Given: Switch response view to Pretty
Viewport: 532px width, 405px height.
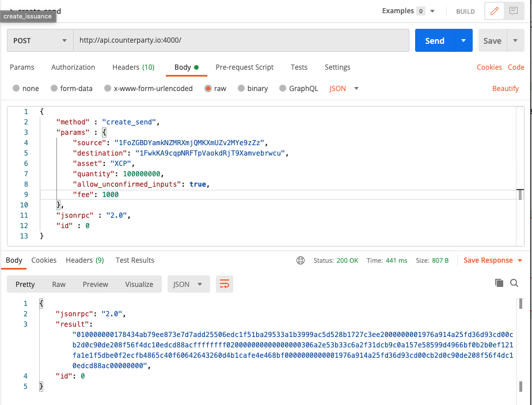Looking at the screenshot, I should (x=25, y=284).
